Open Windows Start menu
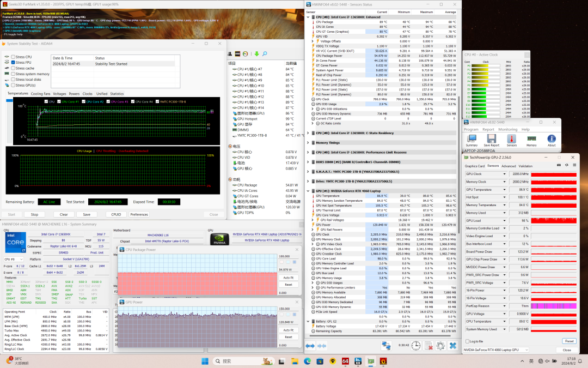This screenshot has height=368, width=588. pos(205,361)
